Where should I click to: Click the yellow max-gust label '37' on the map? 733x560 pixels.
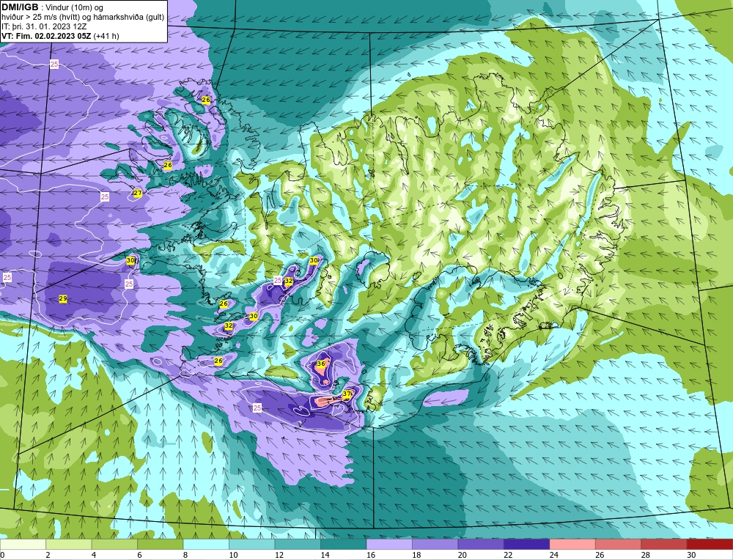tap(347, 394)
